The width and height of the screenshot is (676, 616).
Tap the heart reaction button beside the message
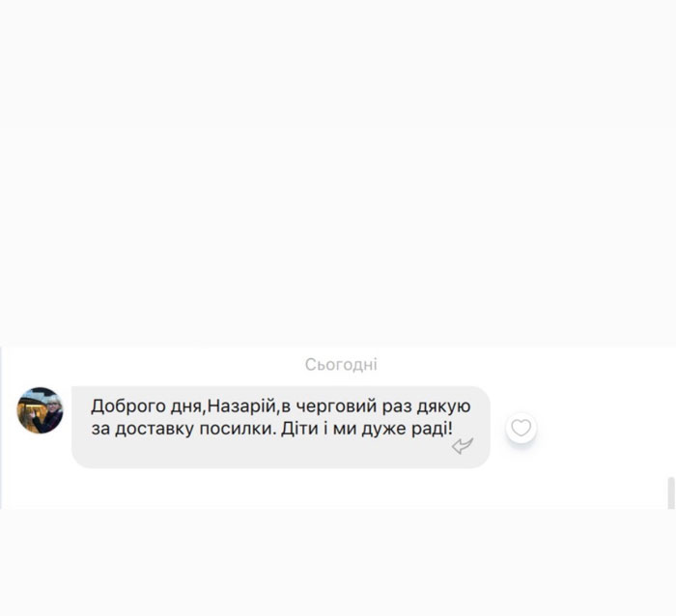[x=521, y=428]
